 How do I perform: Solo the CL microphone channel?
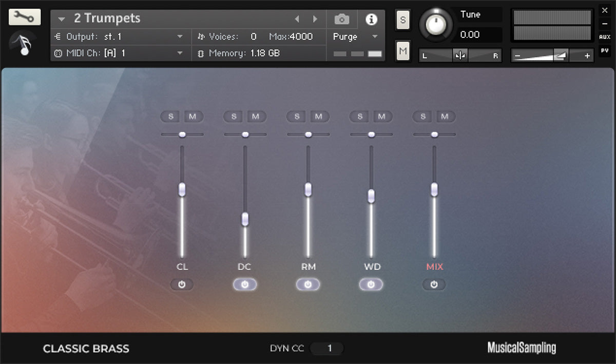point(171,117)
